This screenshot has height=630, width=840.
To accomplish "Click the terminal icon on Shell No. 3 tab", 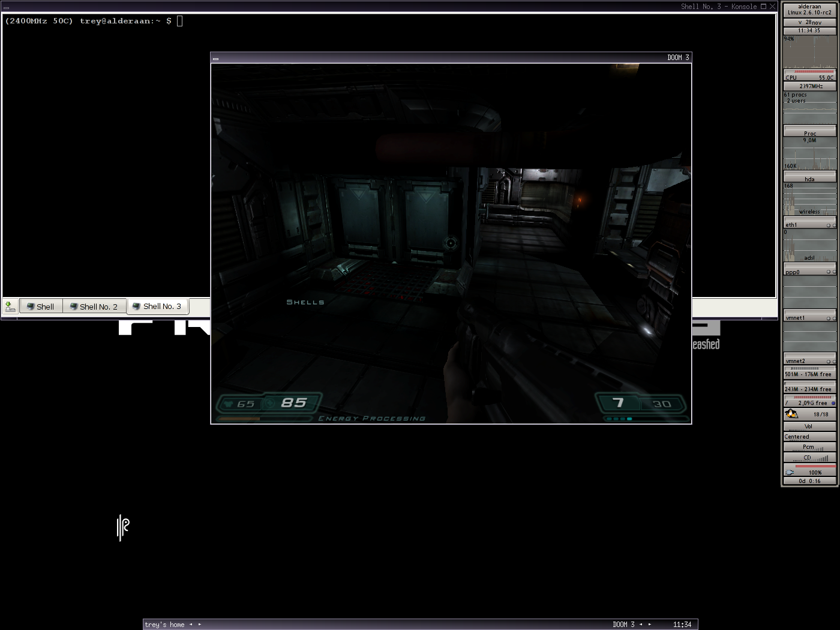I will (137, 306).
